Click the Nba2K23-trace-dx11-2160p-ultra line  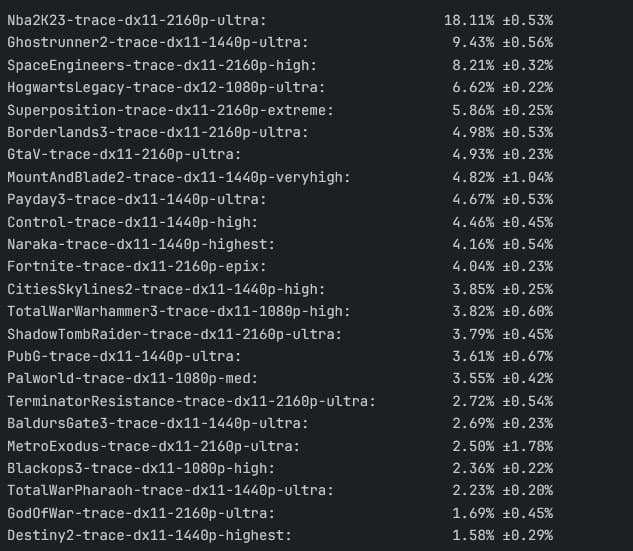280,20
